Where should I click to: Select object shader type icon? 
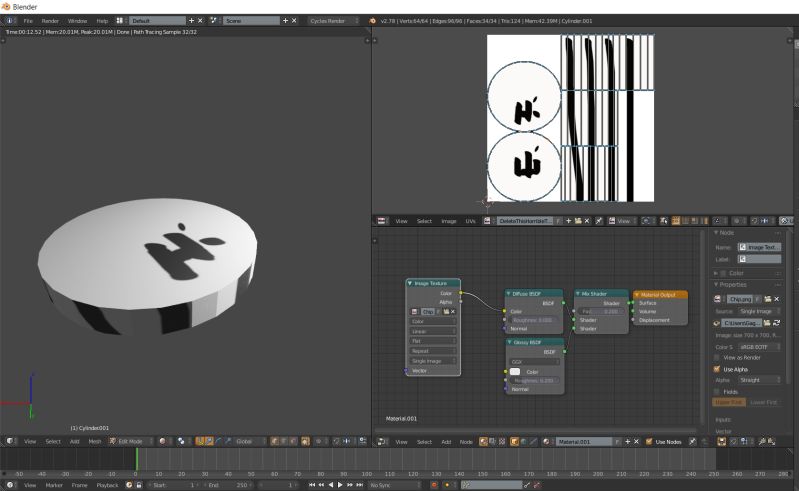tap(514, 442)
